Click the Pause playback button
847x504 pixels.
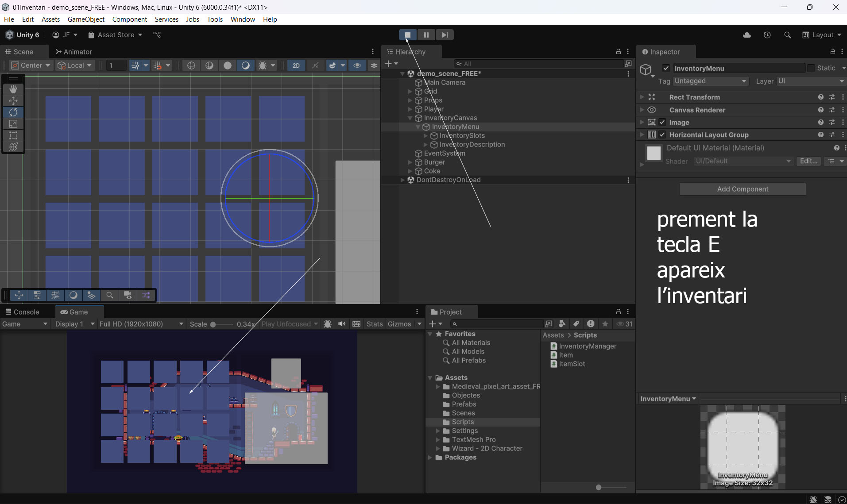(426, 35)
